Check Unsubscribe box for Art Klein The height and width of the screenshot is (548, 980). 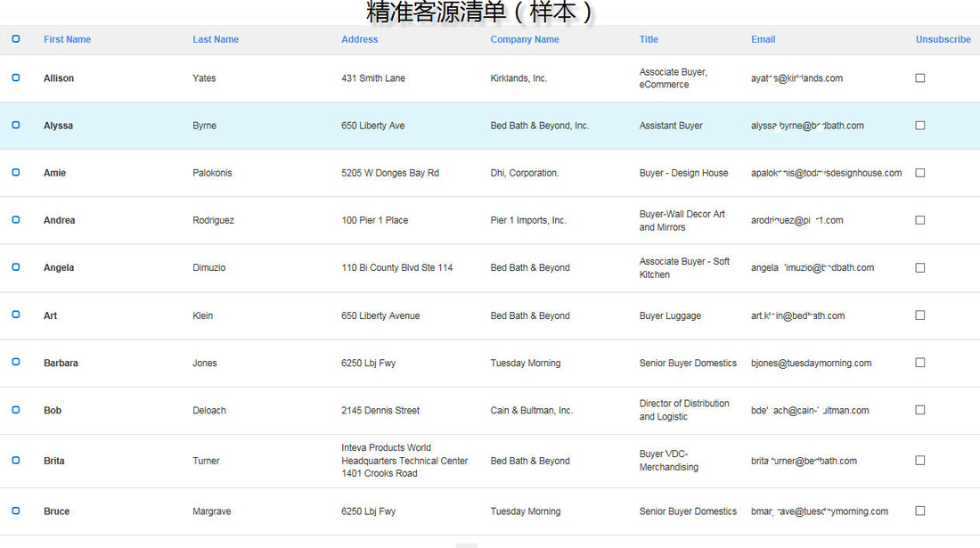click(920, 315)
